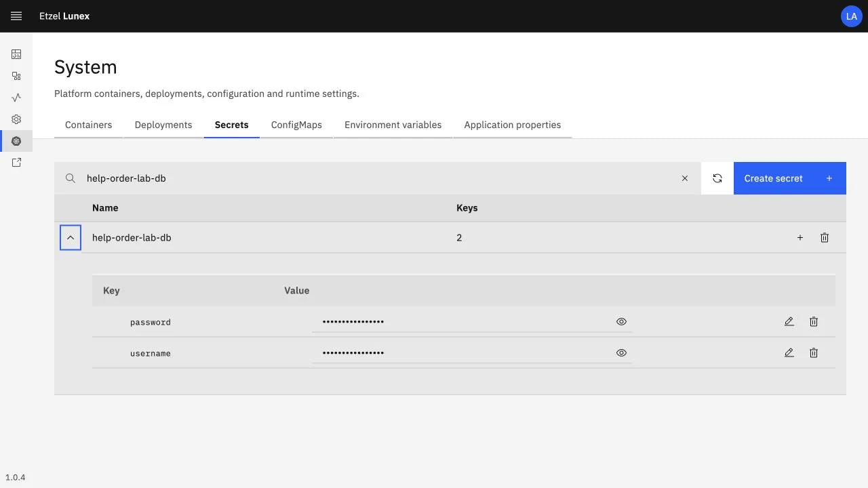868x488 pixels.
Task: Reveal the username value
Action: (621, 353)
